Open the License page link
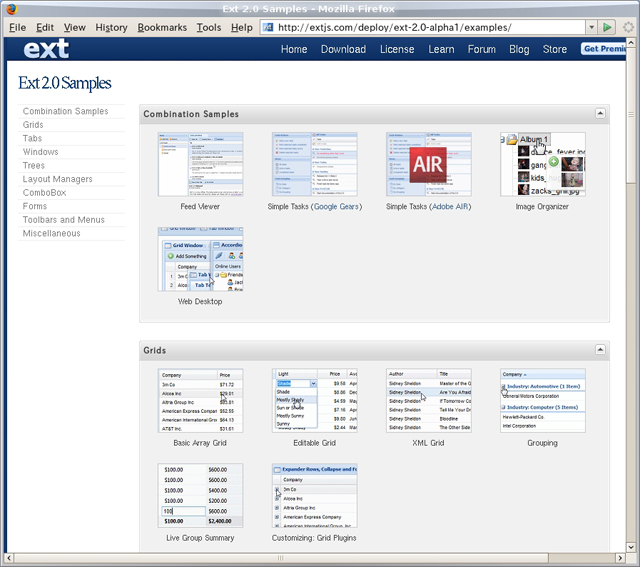 [x=397, y=49]
